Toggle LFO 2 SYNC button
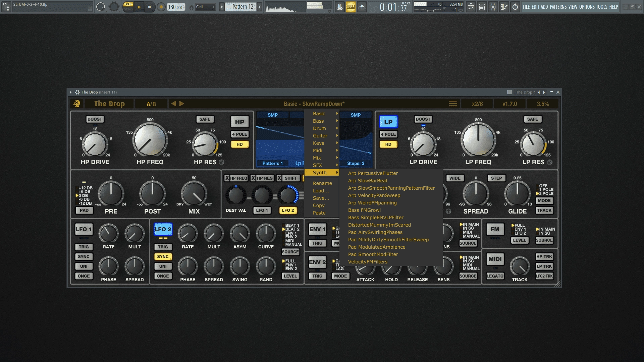Screen dimensions: 644x362 pos(163,257)
